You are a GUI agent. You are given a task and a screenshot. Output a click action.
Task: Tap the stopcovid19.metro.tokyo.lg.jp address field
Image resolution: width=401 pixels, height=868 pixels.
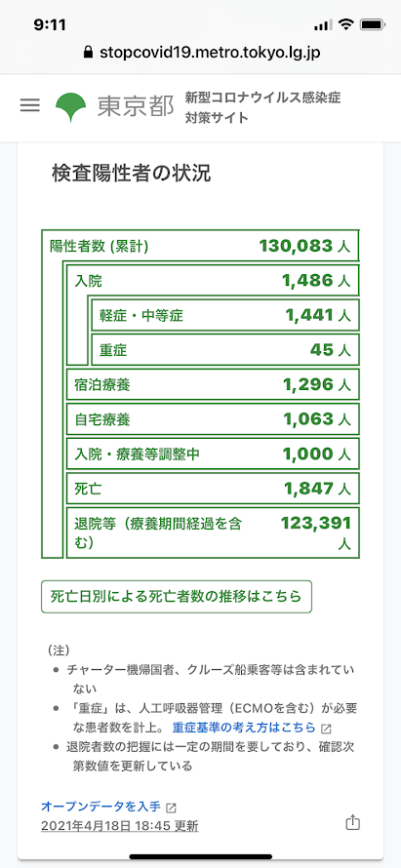click(201, 52)
